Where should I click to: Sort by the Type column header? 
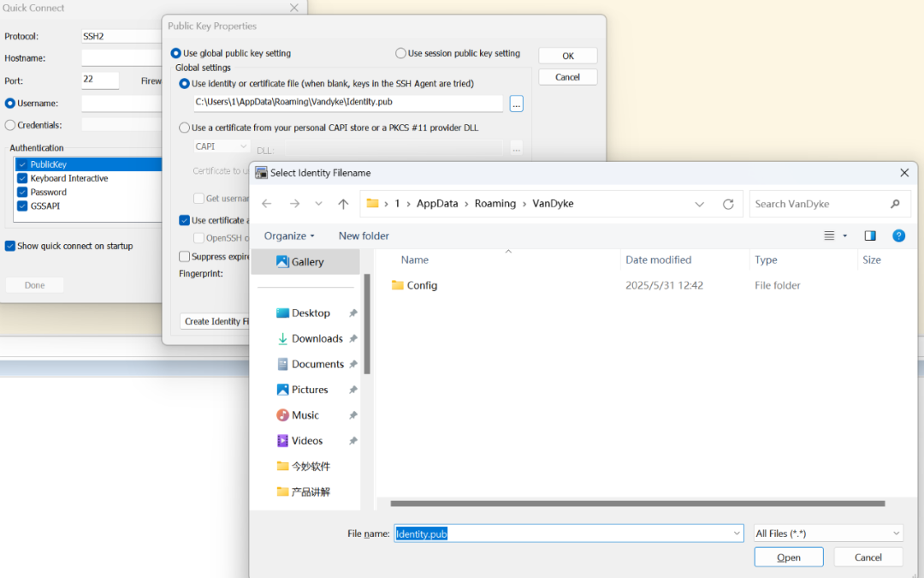[766, 259]
